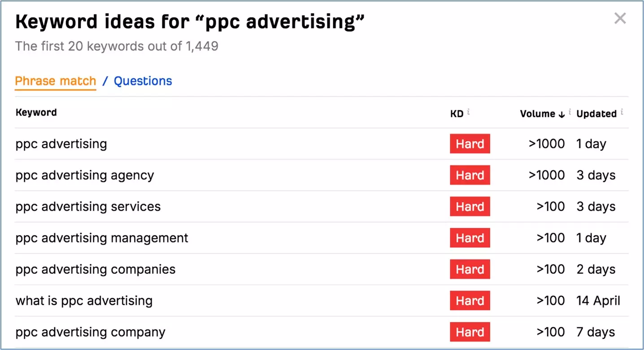Click "ppc advertising companies" keyword

coord(96,269)
